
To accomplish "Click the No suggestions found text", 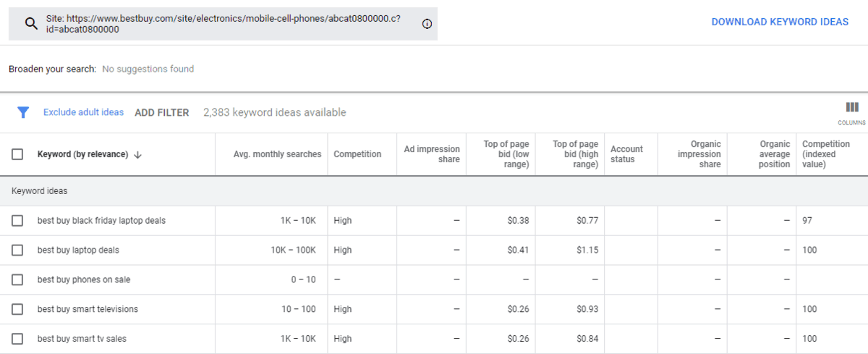I will [x=148, y=69].
